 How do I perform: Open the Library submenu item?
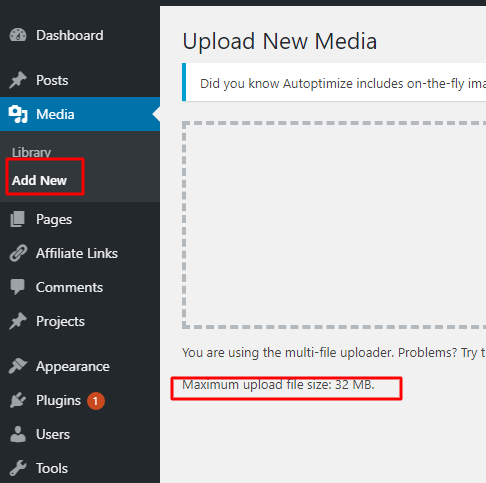point(31,152)
